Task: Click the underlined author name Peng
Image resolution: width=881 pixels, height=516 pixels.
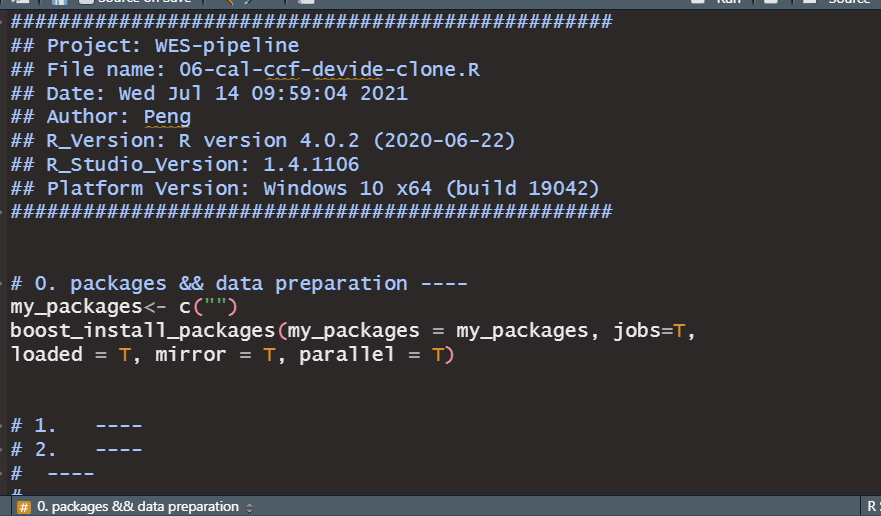Action: pyautogui.click(x=167, y=117)
